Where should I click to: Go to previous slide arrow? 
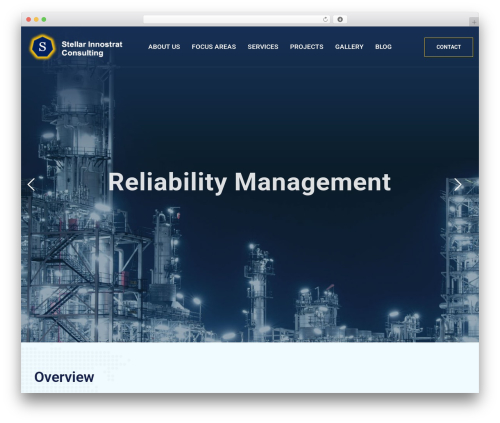tap(31, 184)
